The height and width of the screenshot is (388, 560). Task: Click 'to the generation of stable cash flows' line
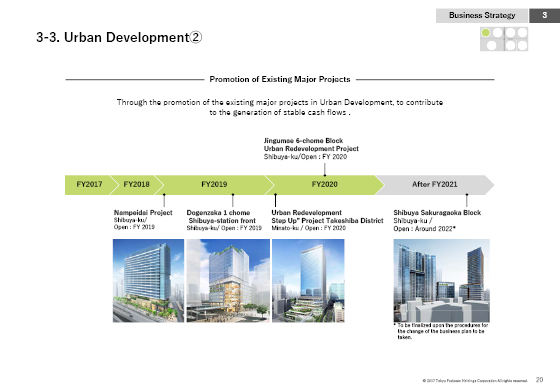(280, 113)
